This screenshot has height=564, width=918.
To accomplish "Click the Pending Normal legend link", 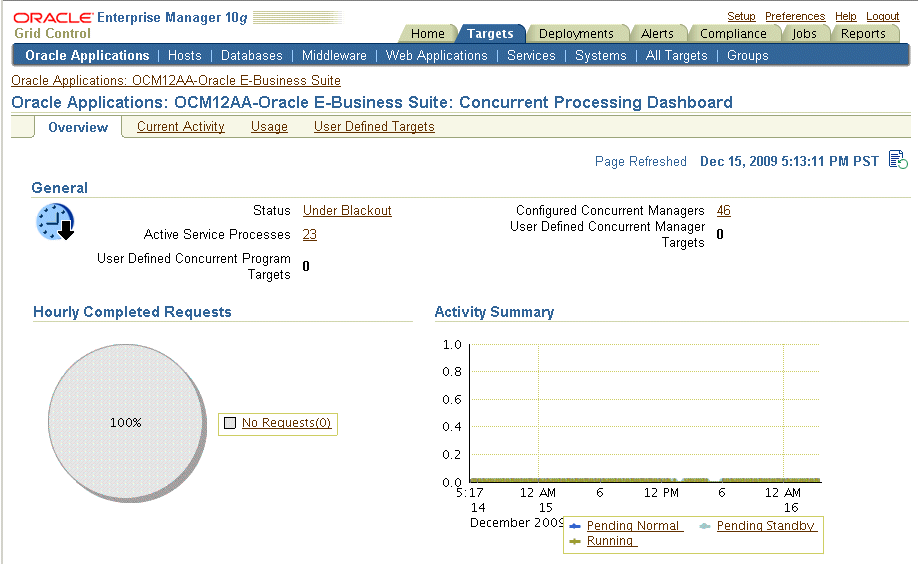I will [x=635, y=526].
